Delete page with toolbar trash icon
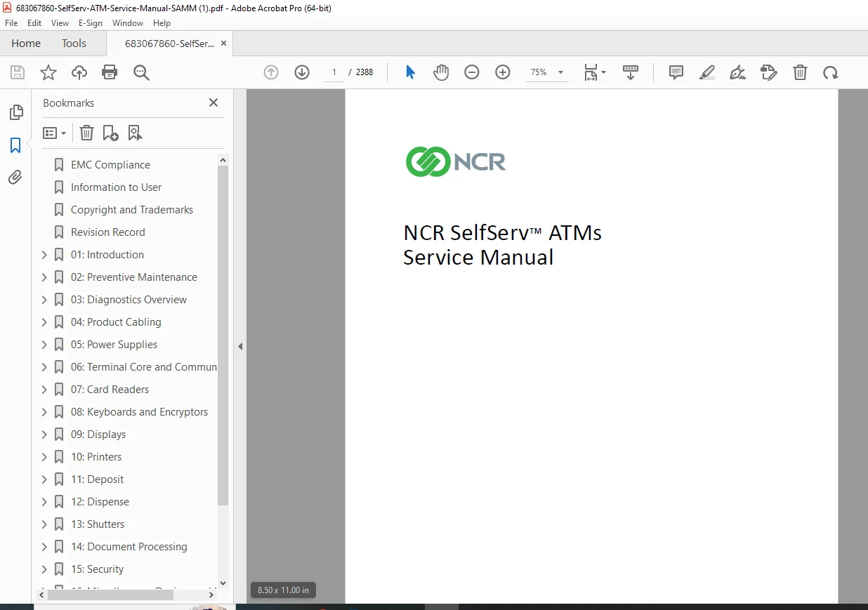The width and height of the screenshot is (868, 610). tap(800, 72)
